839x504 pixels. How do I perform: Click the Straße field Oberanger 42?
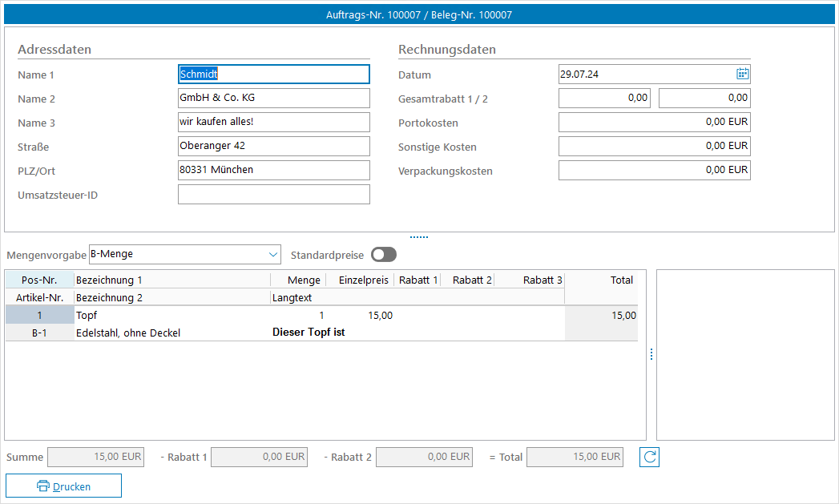point(273,147)
